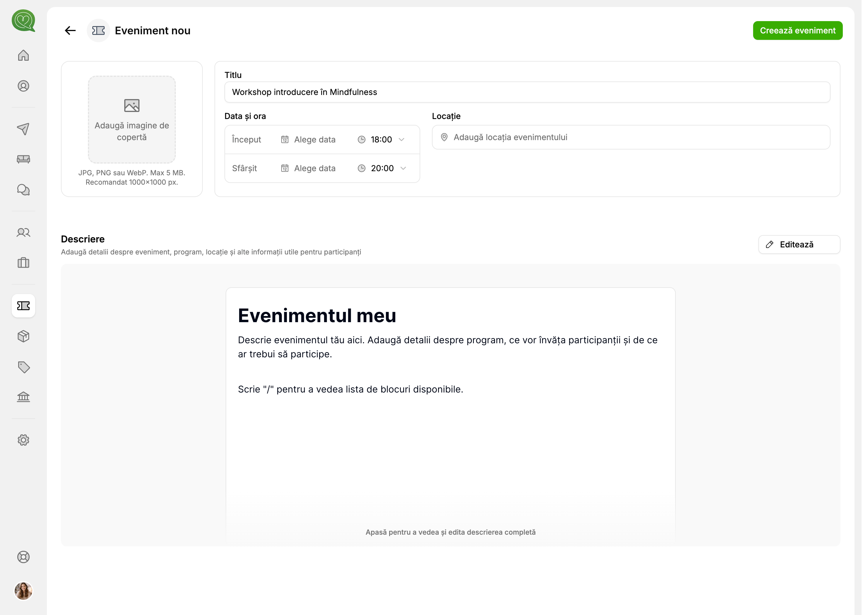Image resolution: width=868 pixels, height=615 pixels.
Task: Click the Eveniment nou page title
Action: click(x=153, y=31)
